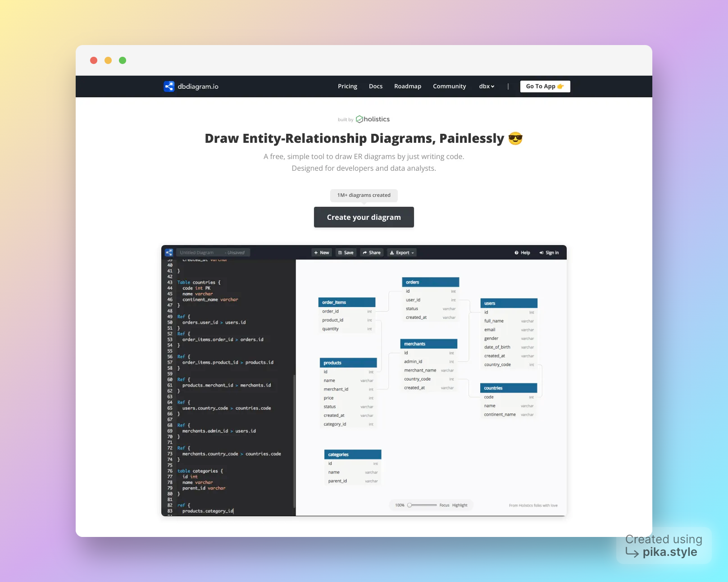Go to the Docs menu item
Screen dimensions: 728x582
pos(375,86)
